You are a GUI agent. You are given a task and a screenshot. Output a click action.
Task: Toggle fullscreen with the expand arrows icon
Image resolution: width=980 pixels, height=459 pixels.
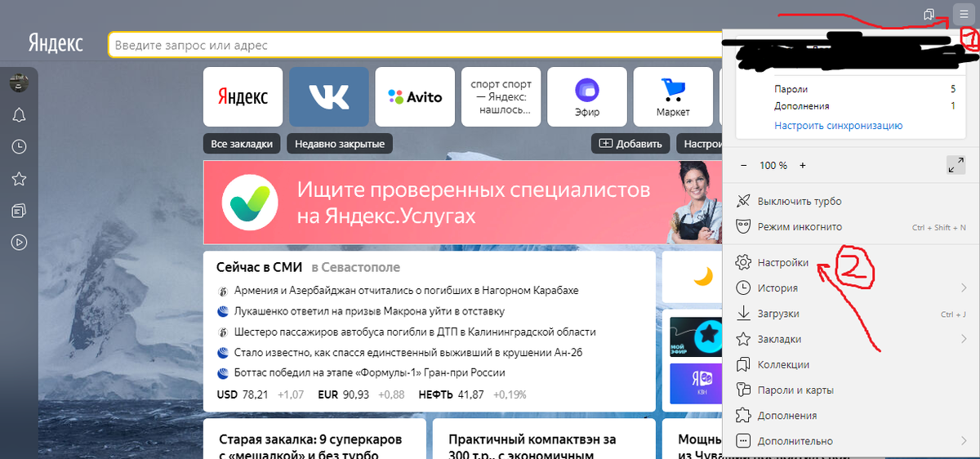click(955, 165)
